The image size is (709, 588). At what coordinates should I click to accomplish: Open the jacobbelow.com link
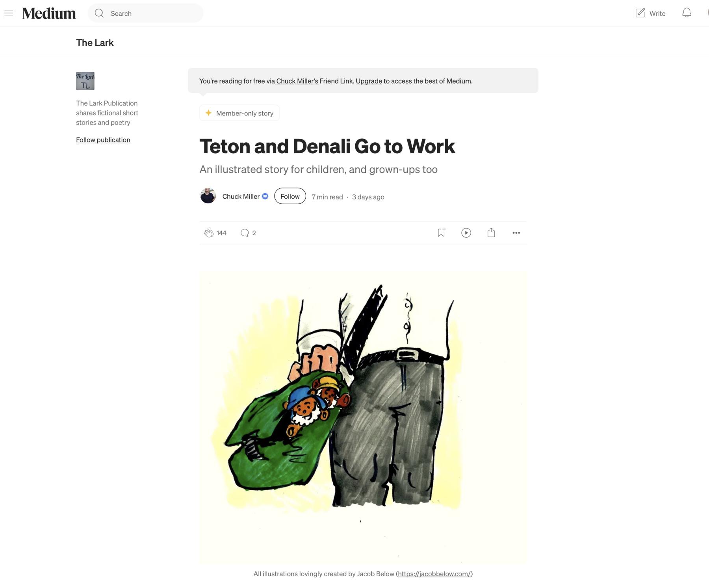tap(434, 574)
